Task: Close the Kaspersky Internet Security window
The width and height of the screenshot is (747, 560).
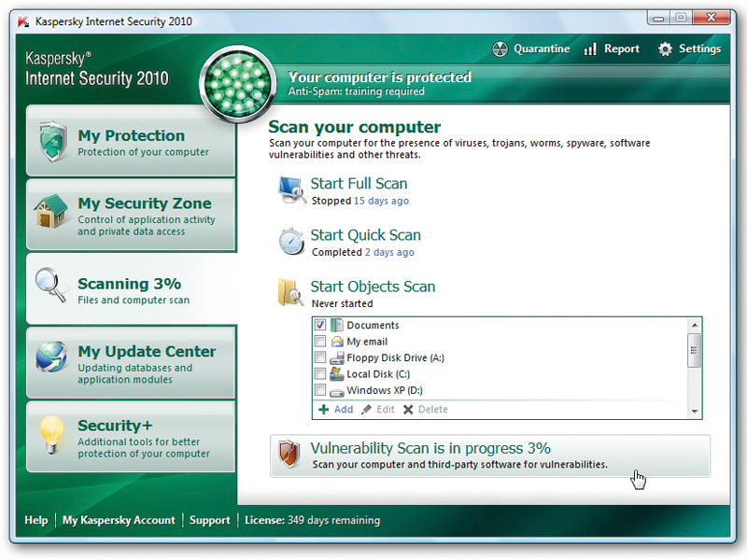Action: [712, 18]
